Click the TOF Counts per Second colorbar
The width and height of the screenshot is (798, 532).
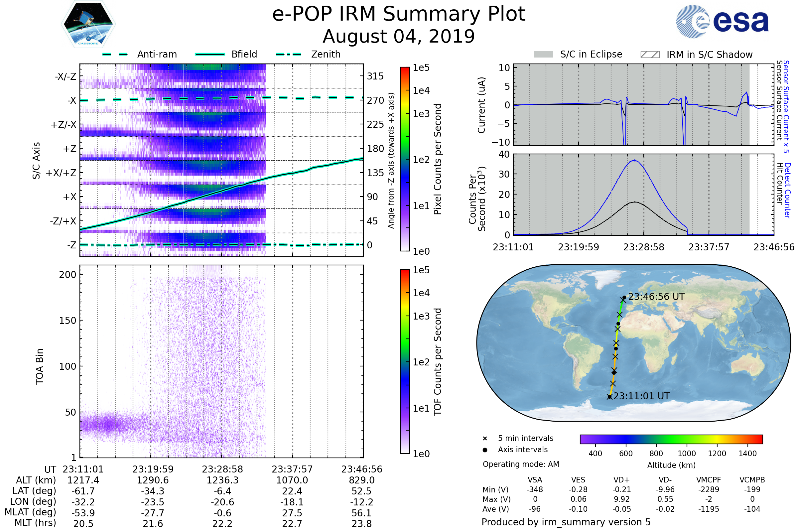(x=405, y=362)
